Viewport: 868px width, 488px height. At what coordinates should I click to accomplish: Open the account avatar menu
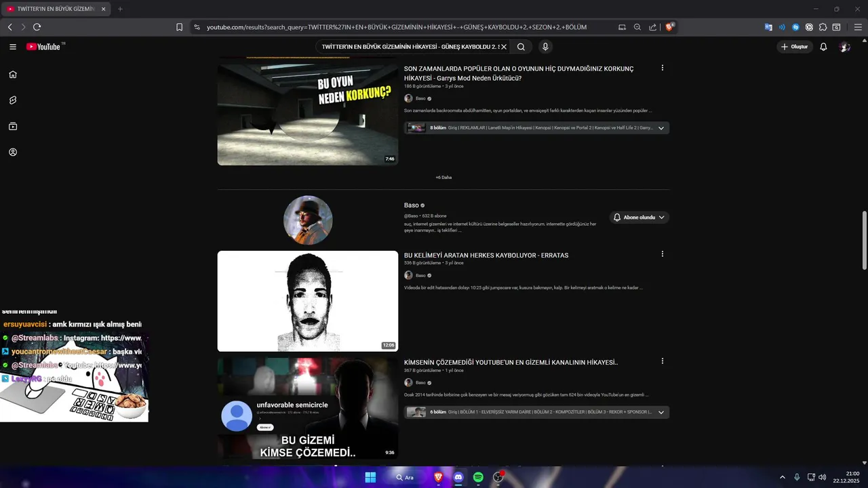[844, 47]
